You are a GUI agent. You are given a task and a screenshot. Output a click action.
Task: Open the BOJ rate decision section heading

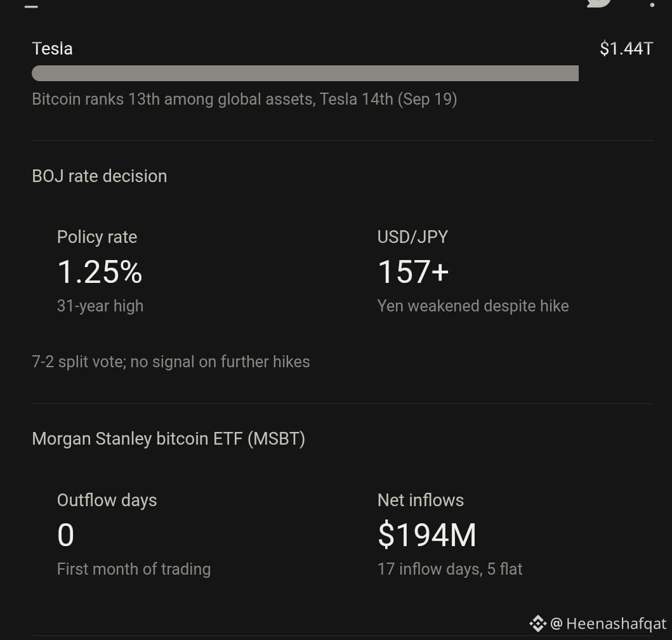[x=100, y=176]
